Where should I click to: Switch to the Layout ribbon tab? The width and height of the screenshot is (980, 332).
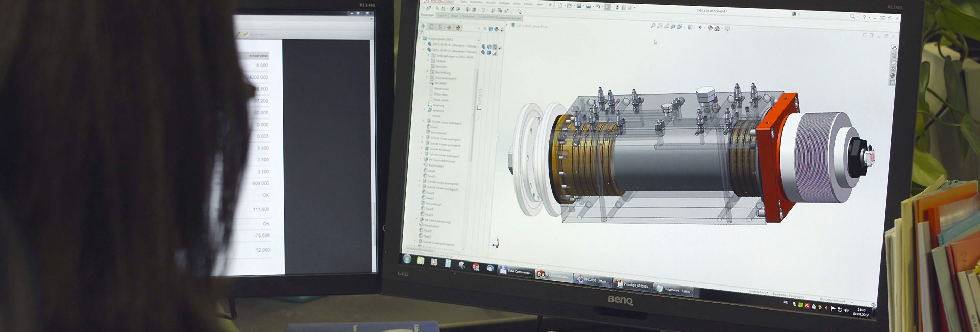click(x=442, y=15)
